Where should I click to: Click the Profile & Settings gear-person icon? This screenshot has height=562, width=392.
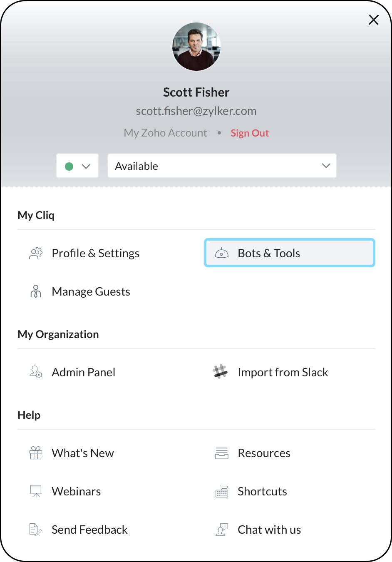click(x=36, y=253)
